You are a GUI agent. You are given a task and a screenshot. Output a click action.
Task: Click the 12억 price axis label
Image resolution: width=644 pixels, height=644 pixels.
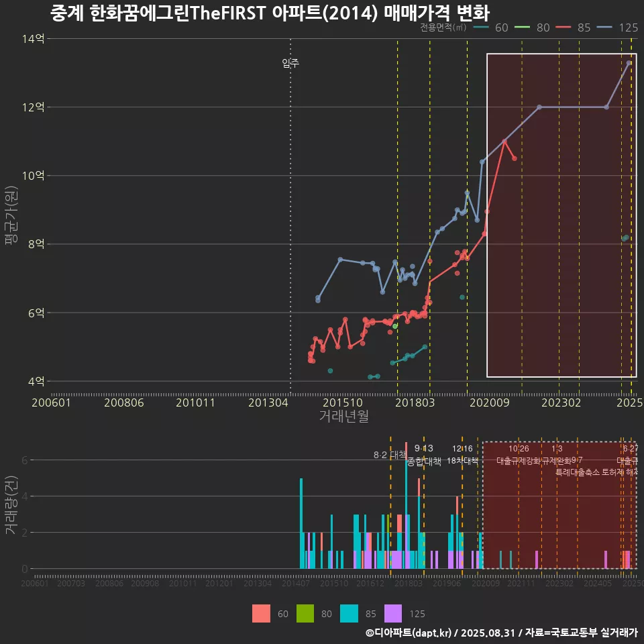pyautogui.click(x=34, y=107)
